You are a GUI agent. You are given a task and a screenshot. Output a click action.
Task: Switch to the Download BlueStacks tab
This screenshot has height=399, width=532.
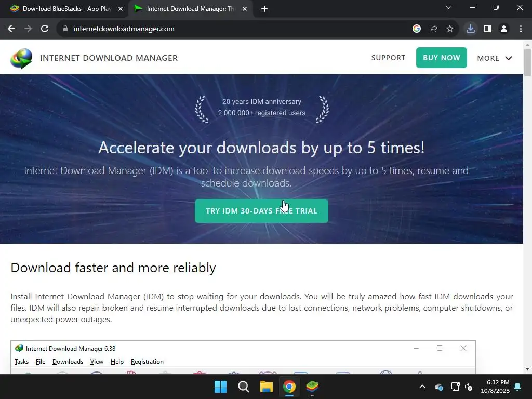tap(64, 9)
